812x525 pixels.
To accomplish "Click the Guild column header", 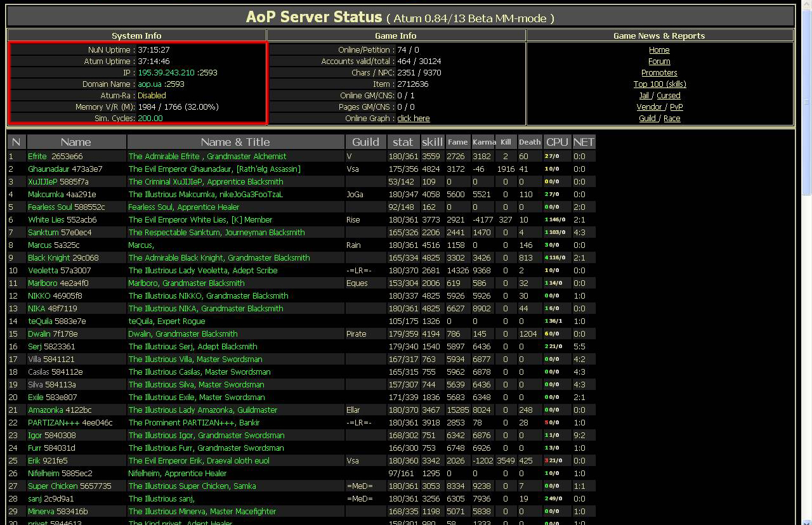I will [365, 142].
